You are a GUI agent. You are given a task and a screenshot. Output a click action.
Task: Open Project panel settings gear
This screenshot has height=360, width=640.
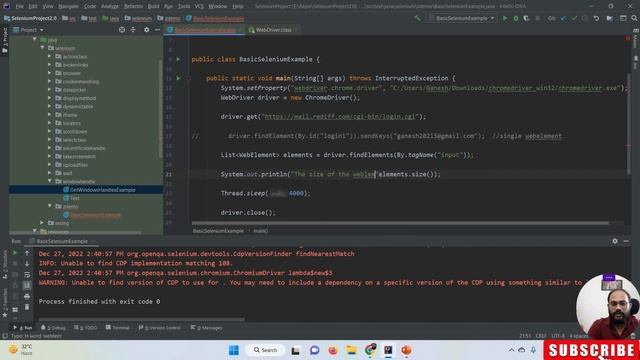(147, 30)
